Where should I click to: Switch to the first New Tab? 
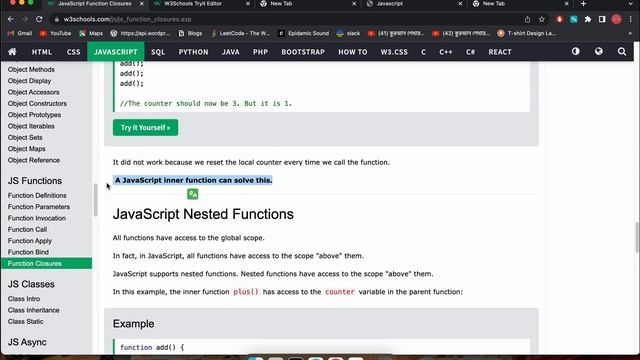click(x=281, y=4)
